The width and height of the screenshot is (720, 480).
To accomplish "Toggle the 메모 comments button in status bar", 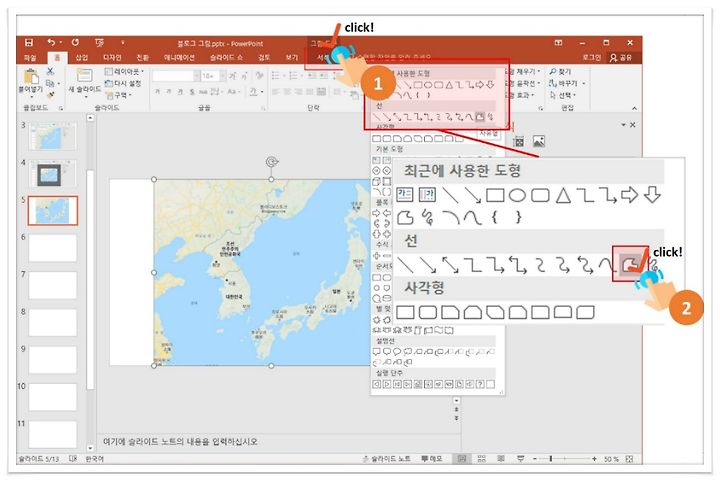I will pyautogui.click(x=432, y=458).
